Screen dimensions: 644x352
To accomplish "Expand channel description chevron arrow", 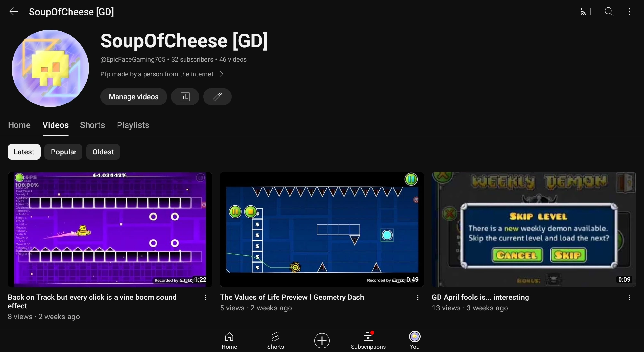I will [x=221, y=74].
